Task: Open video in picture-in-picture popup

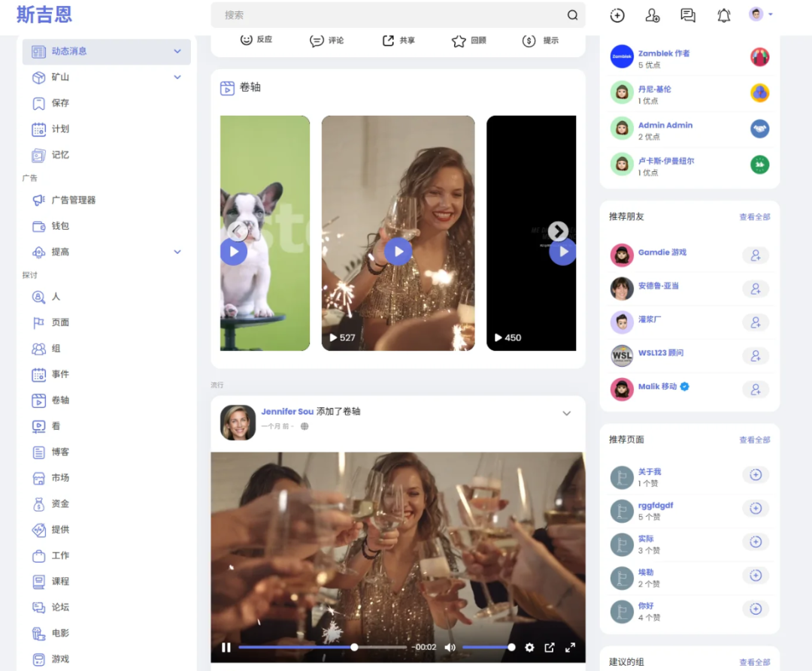Action: 550,647
